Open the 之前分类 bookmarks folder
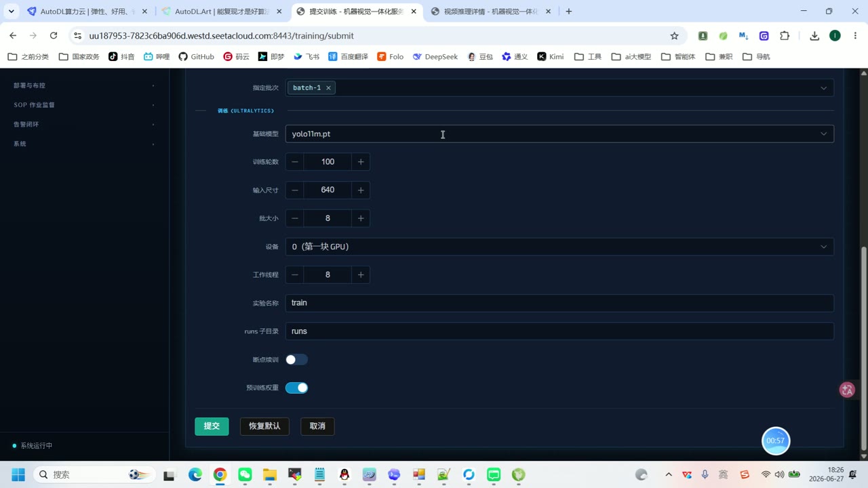Image resolution: width=868 pixels, height=488 pixels. point(28,57)
